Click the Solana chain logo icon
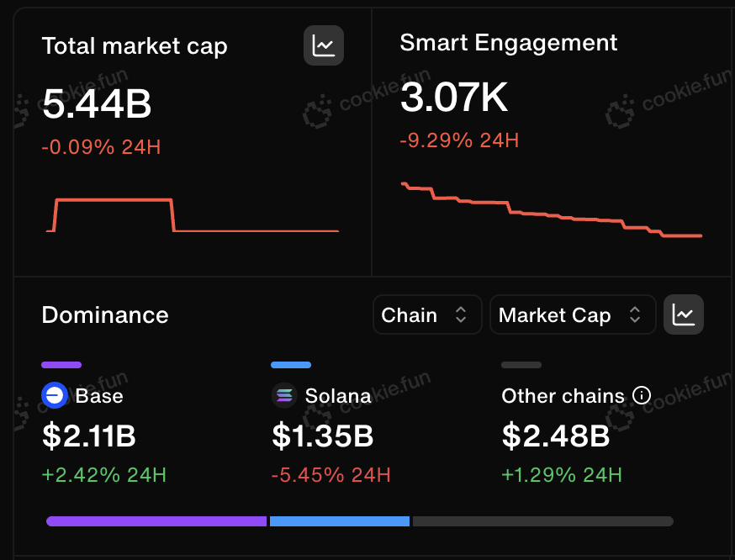 [284, 395]
